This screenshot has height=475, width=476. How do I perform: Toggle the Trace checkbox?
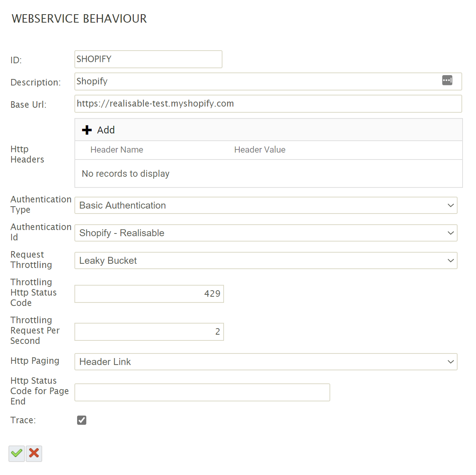[x=82, y=420]
